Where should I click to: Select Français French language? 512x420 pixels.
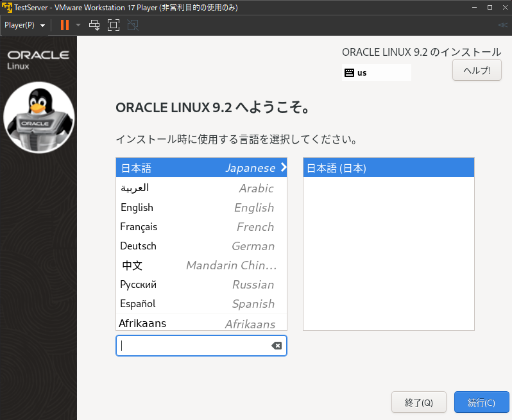tap(201, 227)
